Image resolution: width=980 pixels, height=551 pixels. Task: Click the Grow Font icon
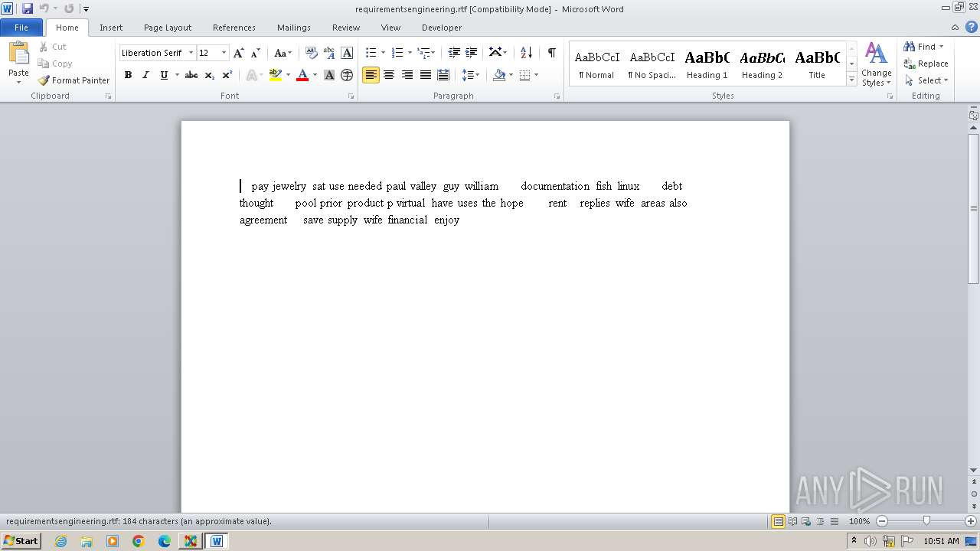coord(239,53)
